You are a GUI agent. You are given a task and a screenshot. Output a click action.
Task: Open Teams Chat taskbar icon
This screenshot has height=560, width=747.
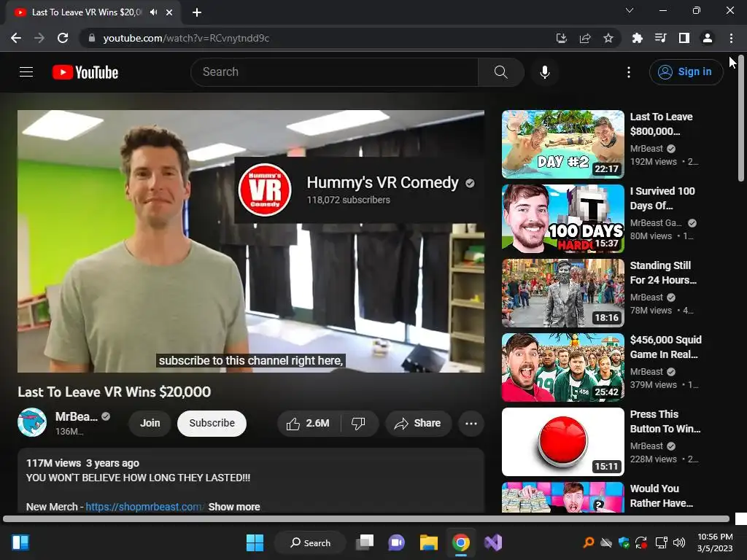click(x=396, y=542)
